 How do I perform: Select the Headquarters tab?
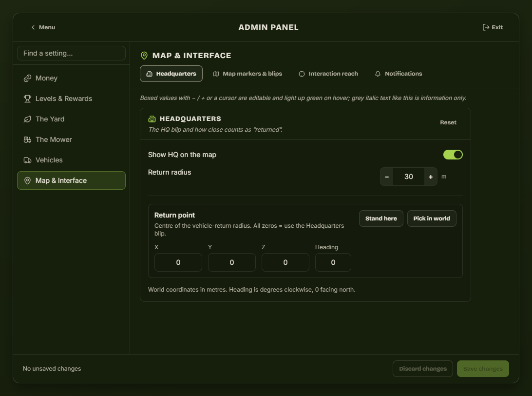pos(171,74)
